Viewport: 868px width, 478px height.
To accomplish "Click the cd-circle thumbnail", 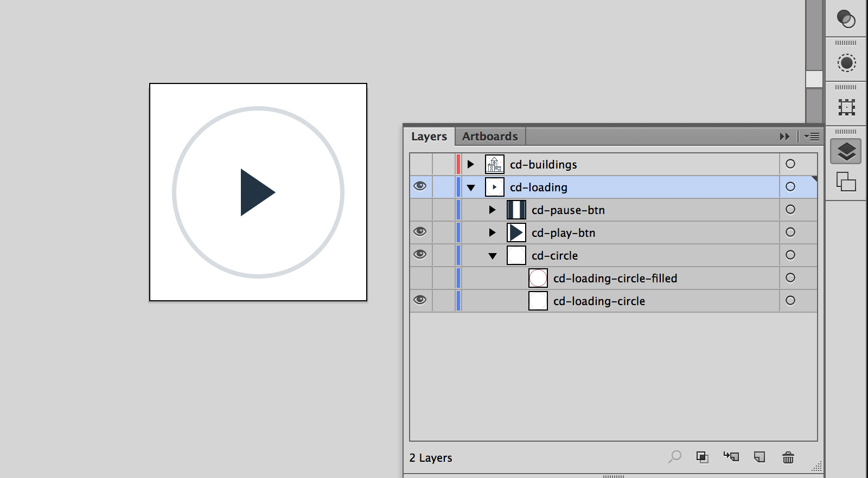I will pos(516,255).
